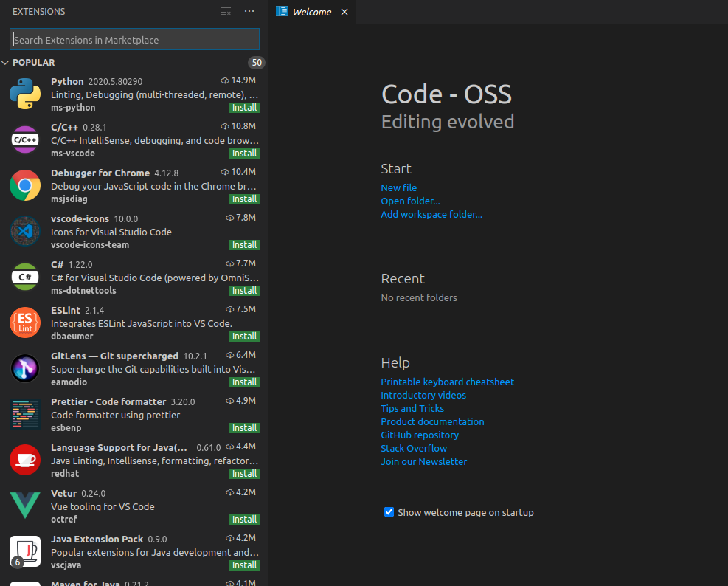Collapse the POPULAR extensions section
This screenshot has height=586, width=728.
(x=6, y=62)
